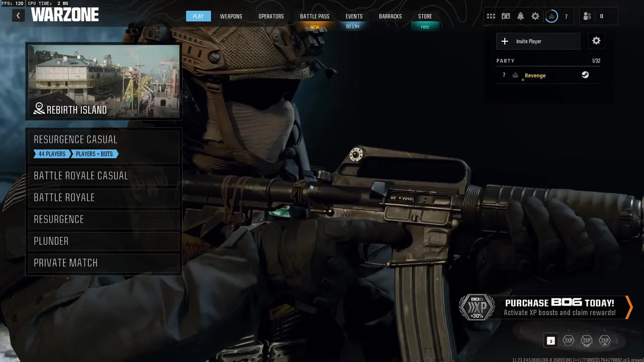Select Battle Royale Casual mode
Image resolution: width=644 pixels, height=362 pixels.
click(x=104, y=175)
